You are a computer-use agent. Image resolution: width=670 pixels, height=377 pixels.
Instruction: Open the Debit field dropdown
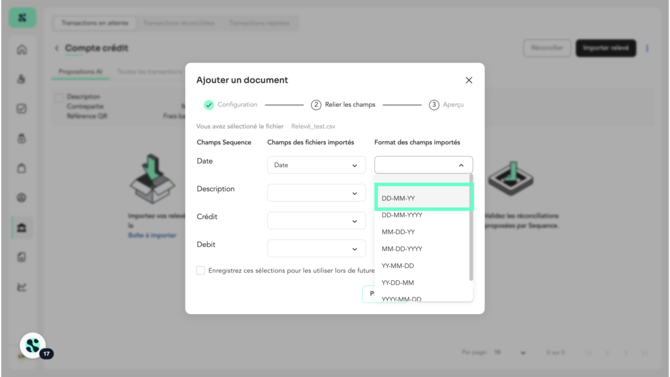click(x=316, y=249)
